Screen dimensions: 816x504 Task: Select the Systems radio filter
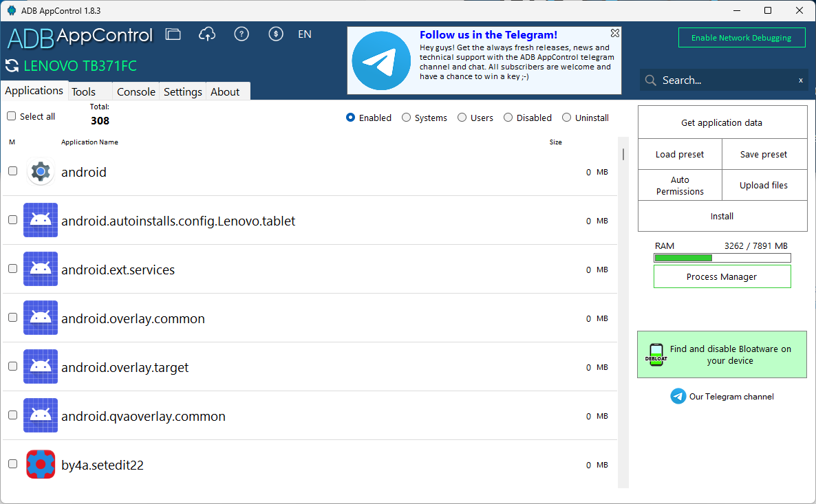click(x=407, y=118)
